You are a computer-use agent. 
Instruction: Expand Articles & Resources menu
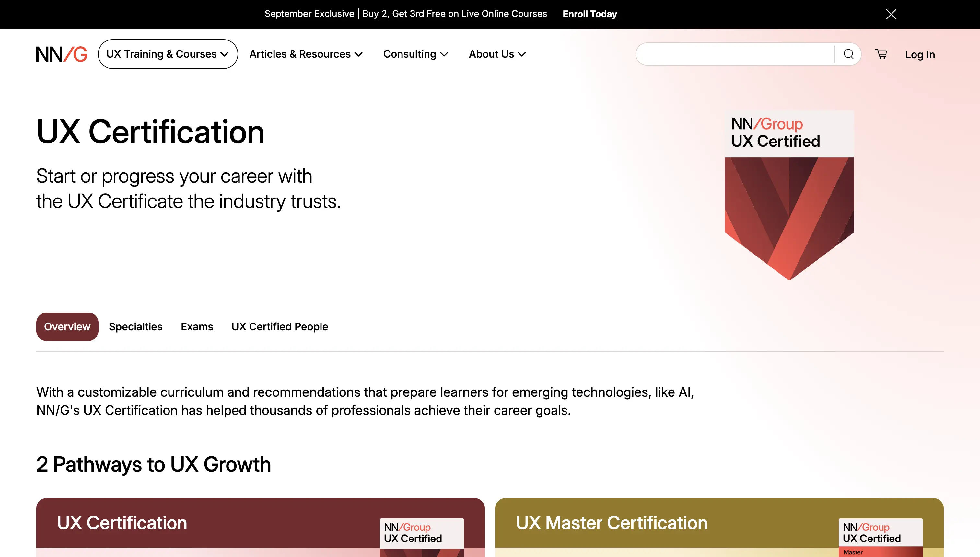(x=306, y=54)
